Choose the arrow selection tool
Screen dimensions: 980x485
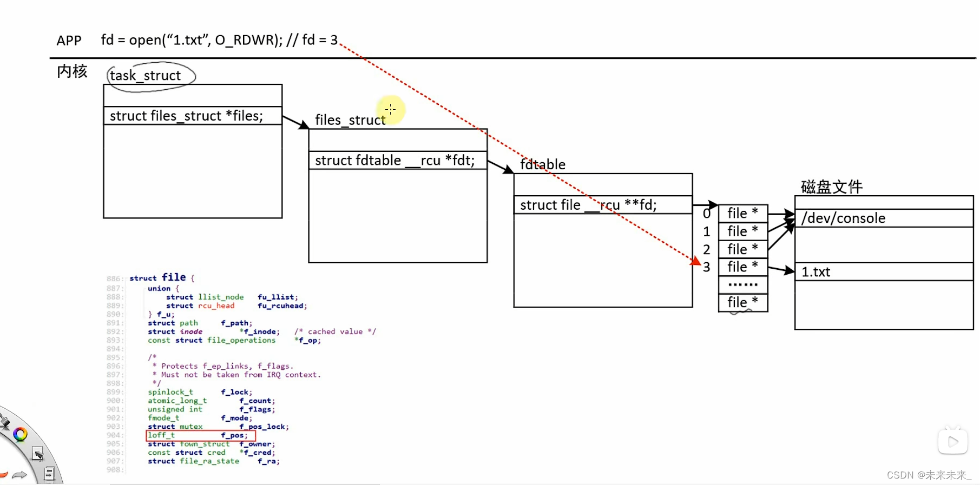37,454
